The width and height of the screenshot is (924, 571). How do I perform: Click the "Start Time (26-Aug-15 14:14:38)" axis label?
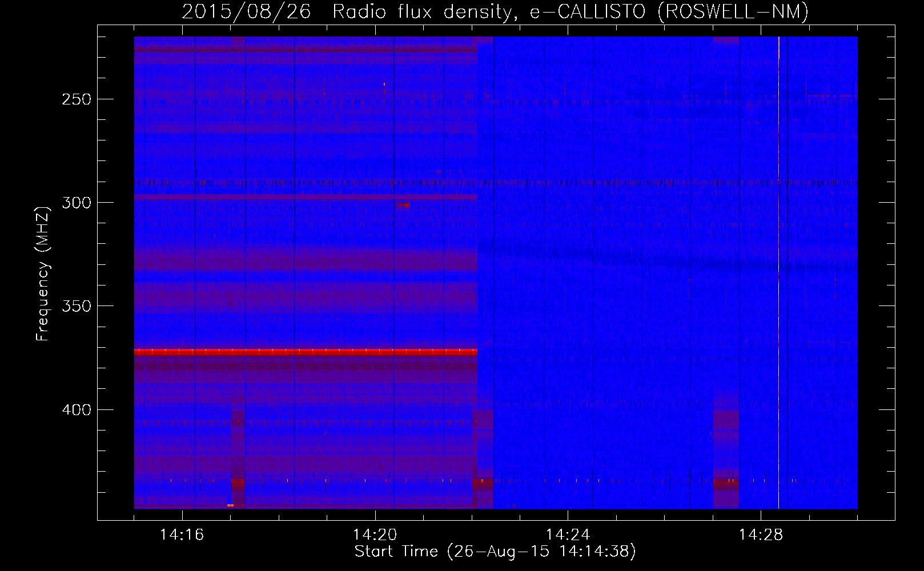pyautogui.click(x=495, y=552)
